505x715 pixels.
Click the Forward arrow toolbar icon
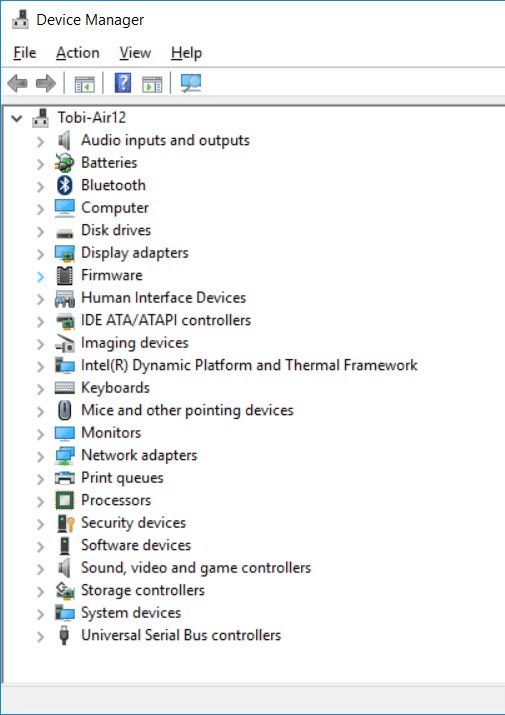[46, 83]
